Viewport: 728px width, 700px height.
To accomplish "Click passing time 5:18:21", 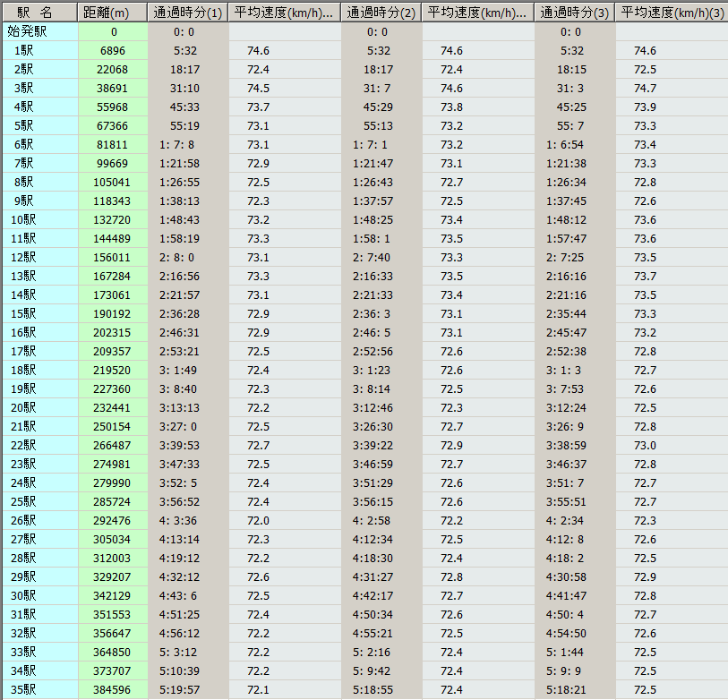I will [567, 690].
